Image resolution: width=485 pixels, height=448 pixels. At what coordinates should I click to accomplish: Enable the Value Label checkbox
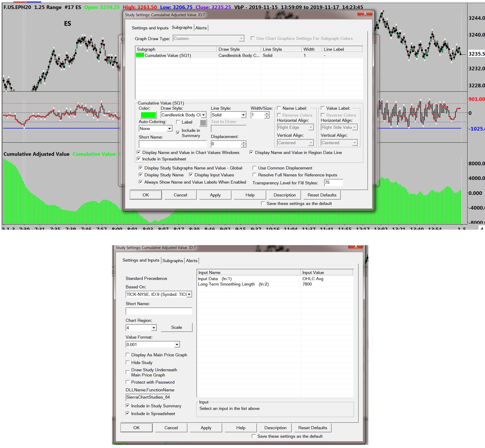click(x=323, y=108)
